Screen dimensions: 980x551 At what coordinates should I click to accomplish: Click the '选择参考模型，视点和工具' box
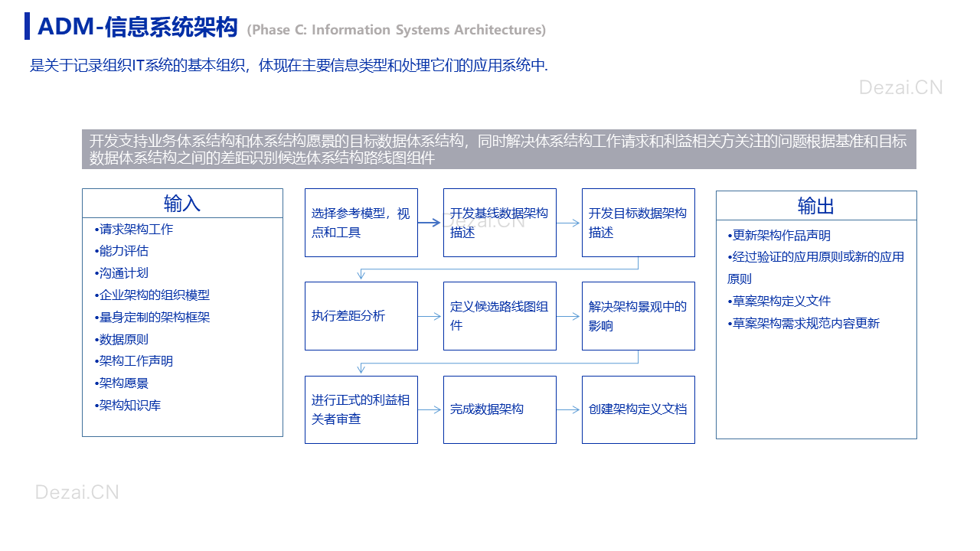(361, 223)
